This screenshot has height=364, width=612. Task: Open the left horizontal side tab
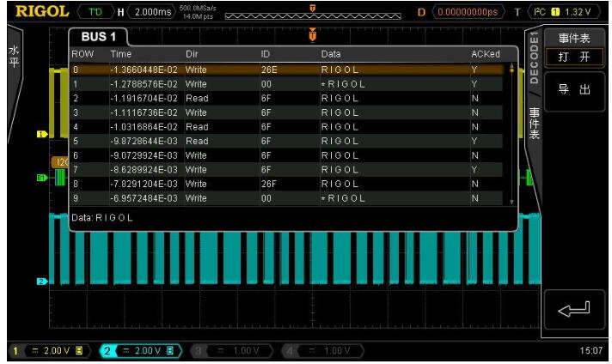[x=13, y=60]
